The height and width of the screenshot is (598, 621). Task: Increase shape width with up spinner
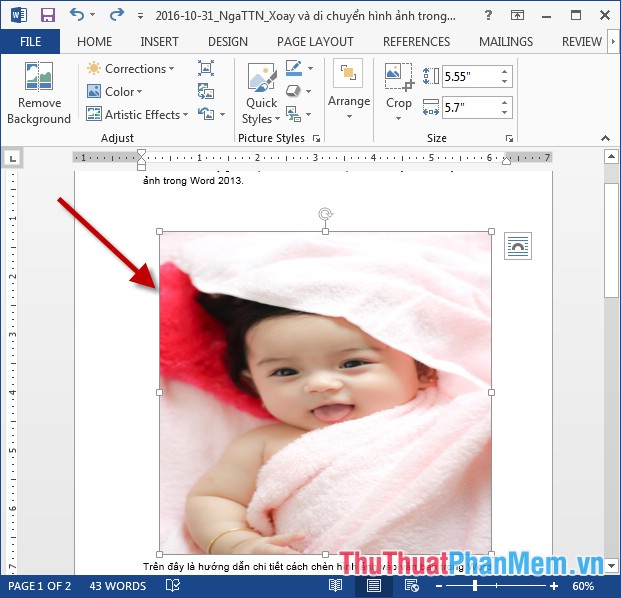504,102
